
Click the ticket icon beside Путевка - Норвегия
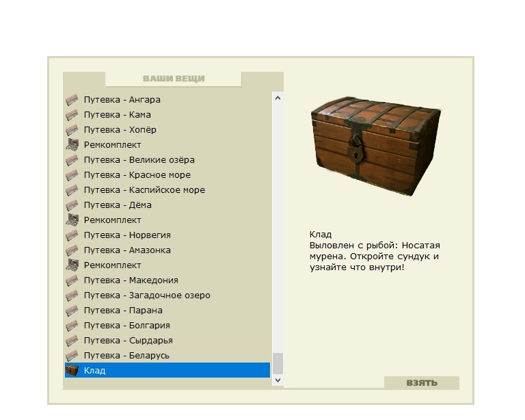(x=72, y=235)
